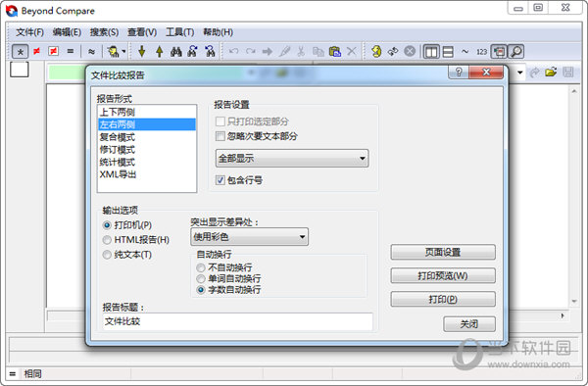588x386 pixels.
Task: Click the 打印(P) button
Action: (x=443, y=300)
